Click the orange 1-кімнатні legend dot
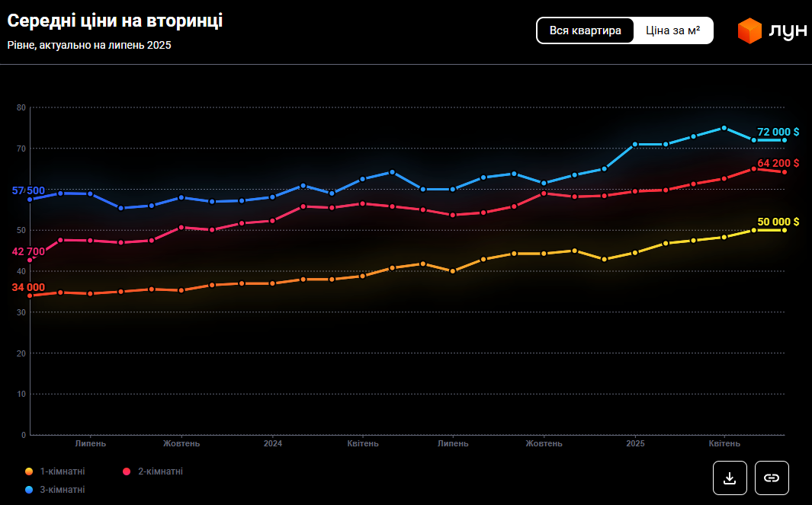This screenshot has width=812, height=505. tap(29, 471)
